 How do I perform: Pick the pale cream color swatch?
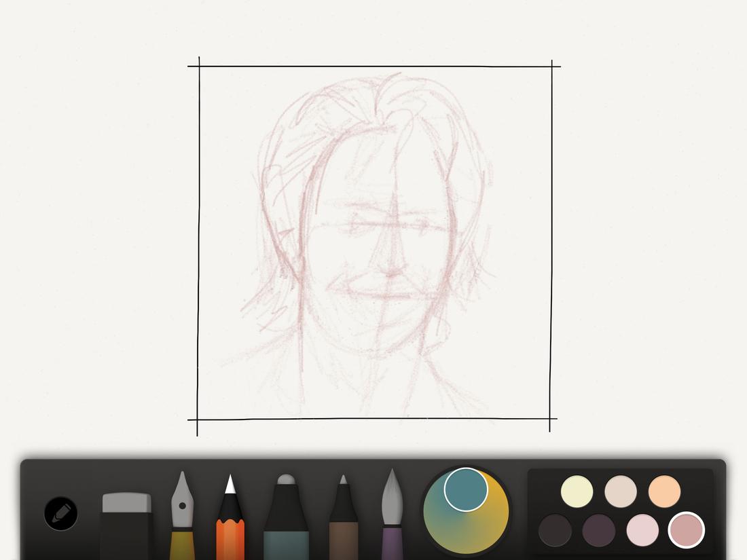577,490
